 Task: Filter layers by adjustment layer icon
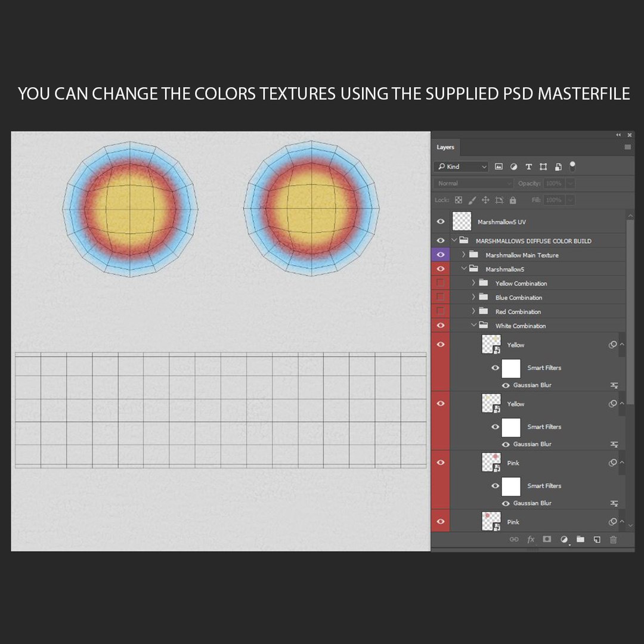coord(513,166)
